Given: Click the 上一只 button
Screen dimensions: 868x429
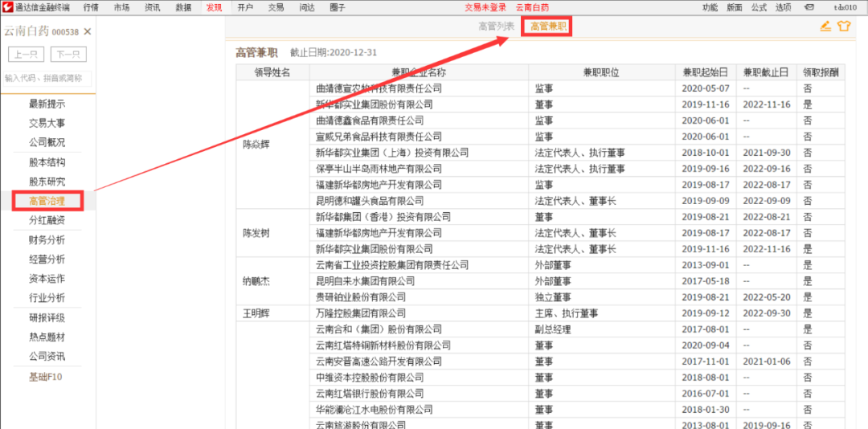Looking at the screenshot, I should [26, 55].
